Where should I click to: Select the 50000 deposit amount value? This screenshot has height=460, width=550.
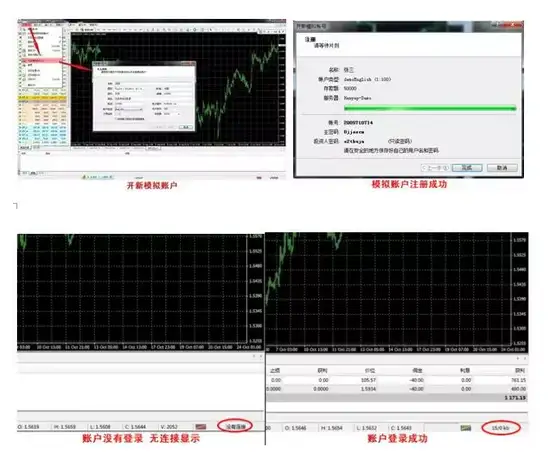click(x=350, y=88)
